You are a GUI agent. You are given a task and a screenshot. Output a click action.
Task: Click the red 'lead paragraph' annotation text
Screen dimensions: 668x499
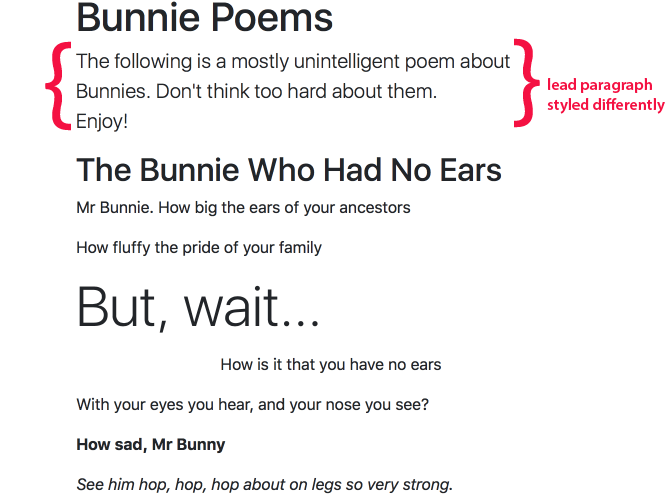point(599,85)
